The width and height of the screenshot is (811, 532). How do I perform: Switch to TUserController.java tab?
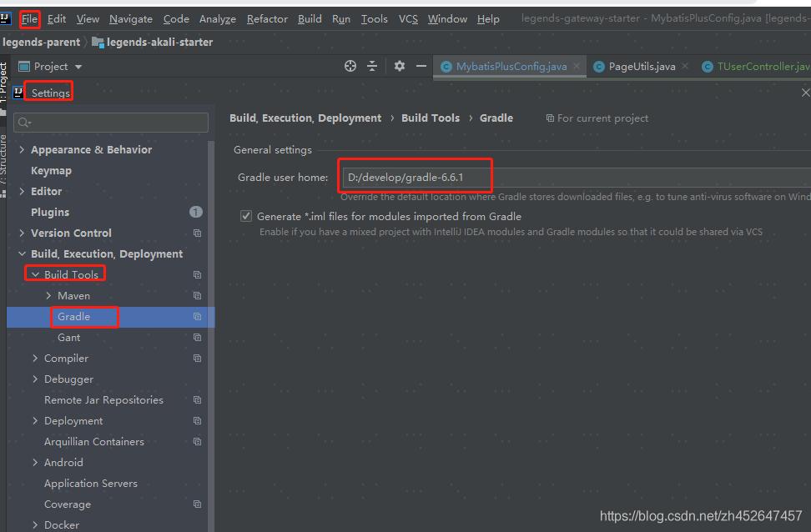761,67
